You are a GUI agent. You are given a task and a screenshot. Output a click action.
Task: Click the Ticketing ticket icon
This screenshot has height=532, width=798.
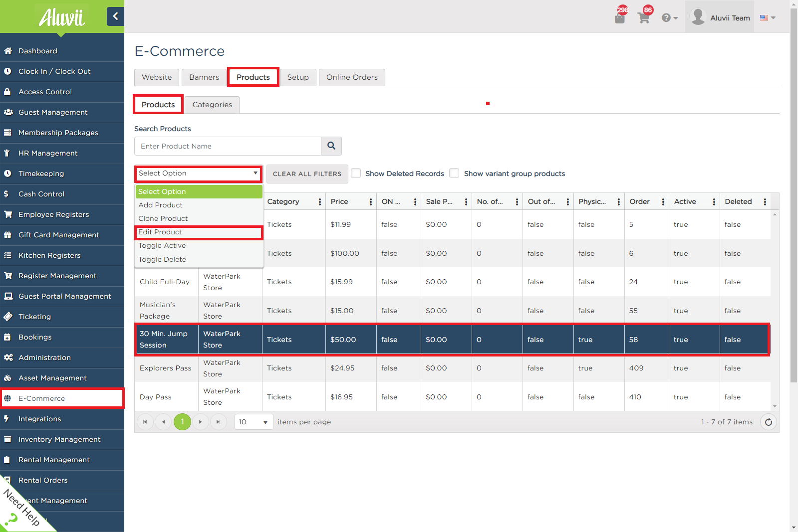coord(8,317)
